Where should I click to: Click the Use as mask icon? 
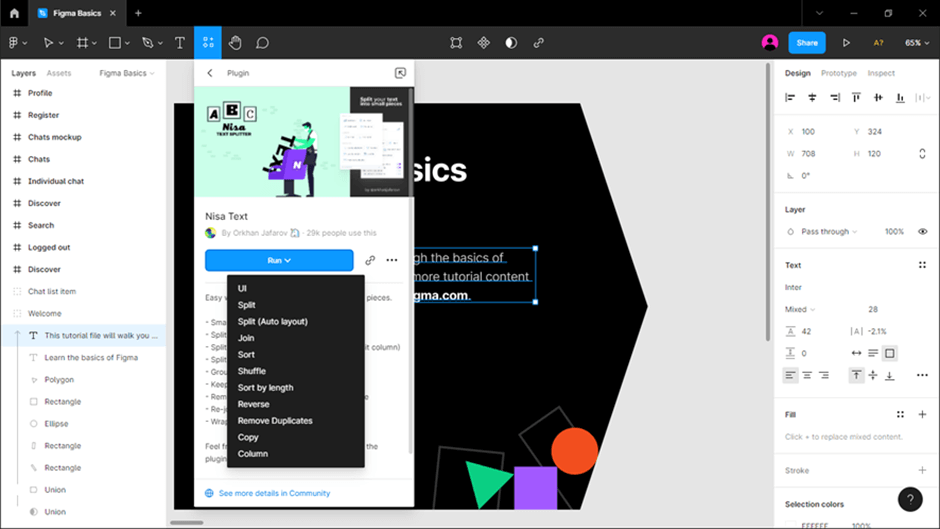pyautogui.click(x=511, y=43)
